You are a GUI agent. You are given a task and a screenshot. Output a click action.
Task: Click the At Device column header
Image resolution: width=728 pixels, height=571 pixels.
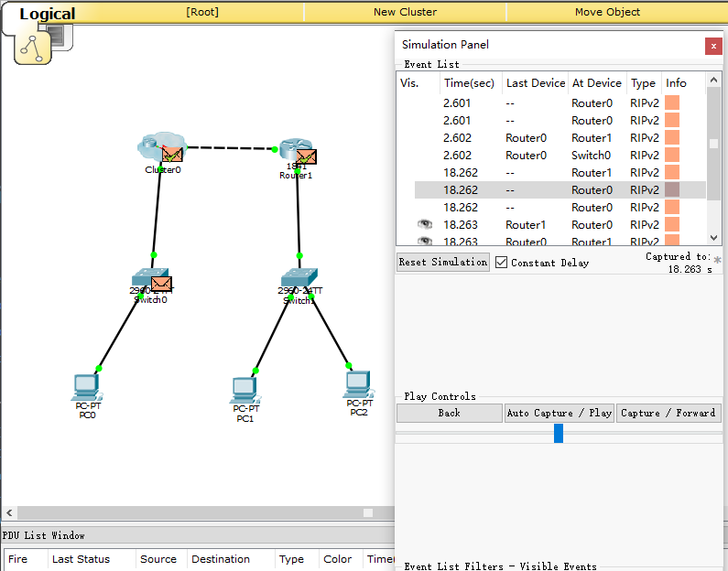[597, 83]
